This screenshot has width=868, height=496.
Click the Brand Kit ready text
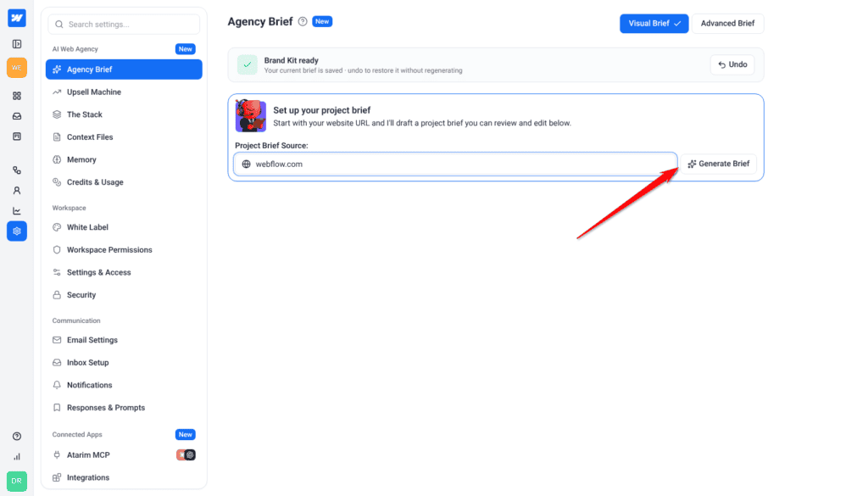click(x=292, y=60)
